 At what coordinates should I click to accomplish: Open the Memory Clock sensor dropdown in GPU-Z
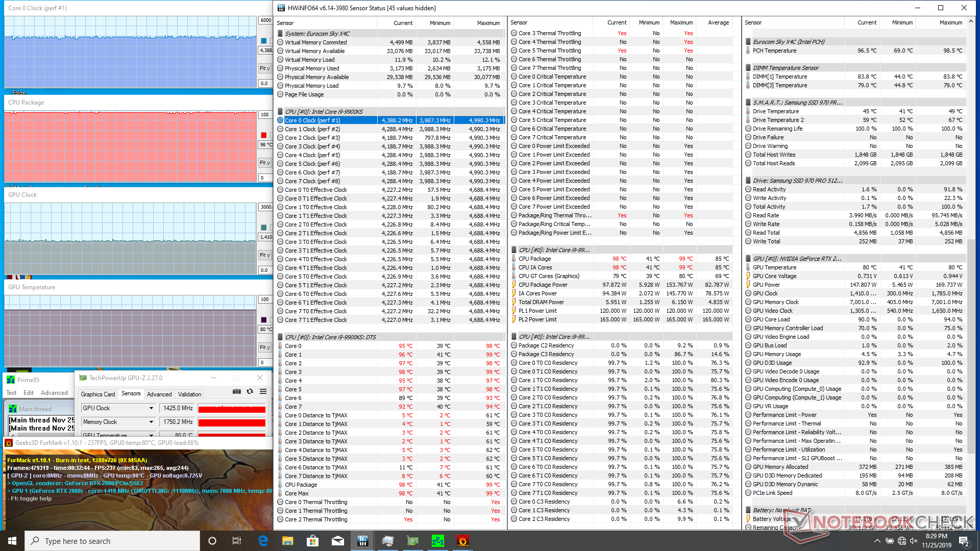tap(151, 422)
